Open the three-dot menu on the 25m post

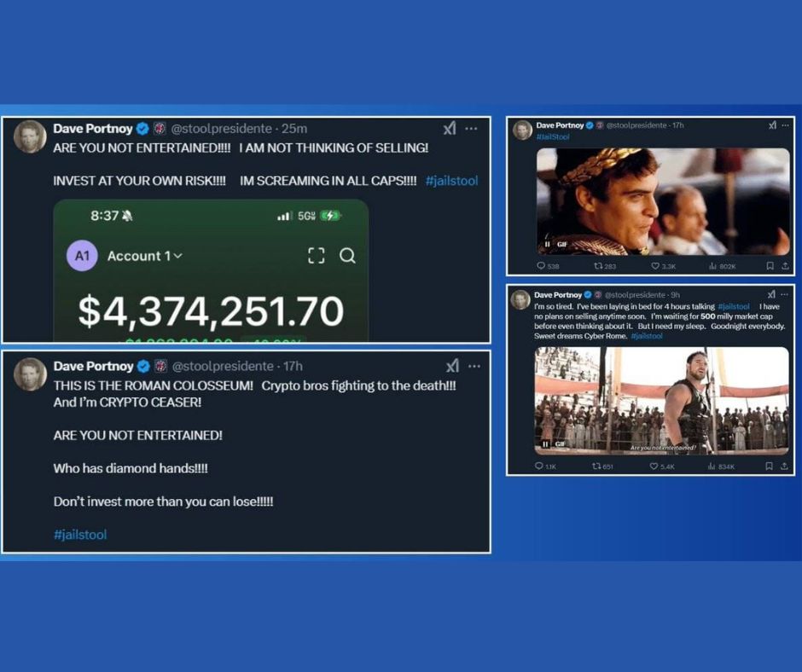(x=474, y=128)
